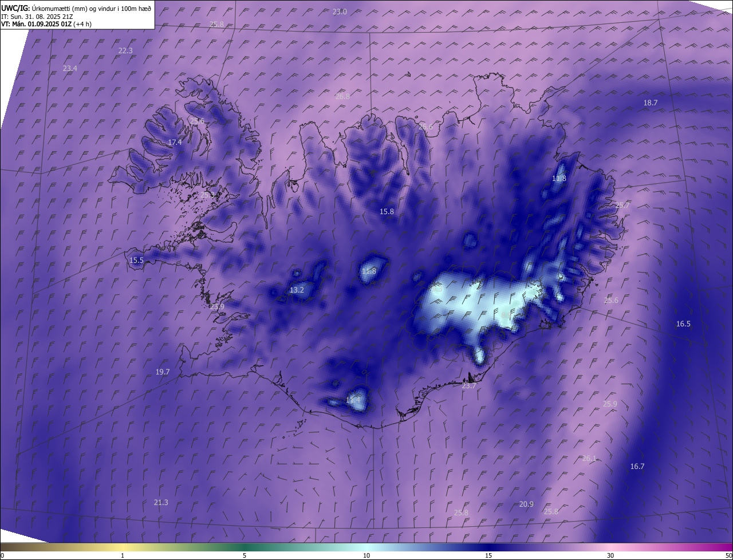Click the colour scale tick label 0
This screenshot has height=560, width=733.
pyautogui.click(x=2, y=555)
